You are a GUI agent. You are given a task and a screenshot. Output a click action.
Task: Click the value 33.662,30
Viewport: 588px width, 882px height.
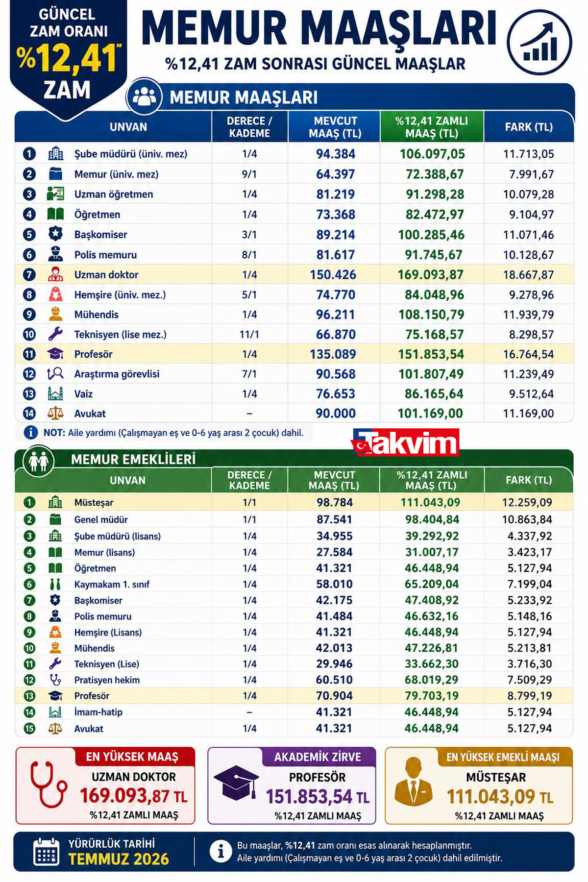click(432, 664)
